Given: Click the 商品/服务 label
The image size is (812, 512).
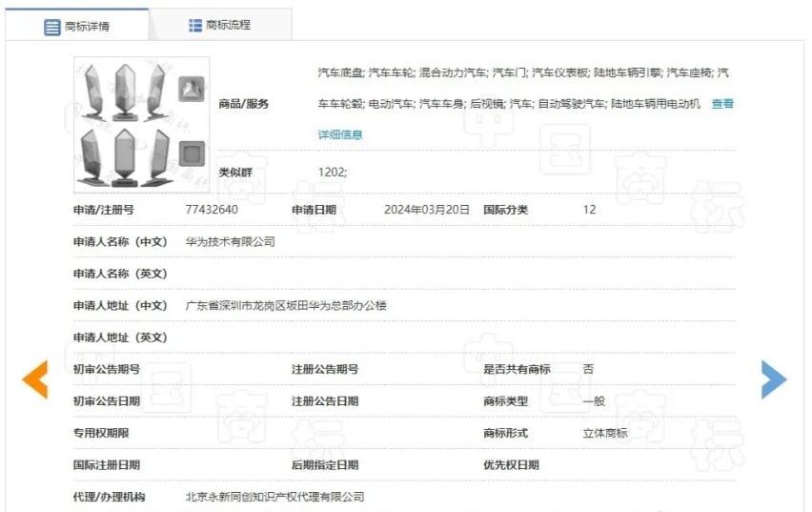Looking at the screenshot, I should click(x=243, y=104).
